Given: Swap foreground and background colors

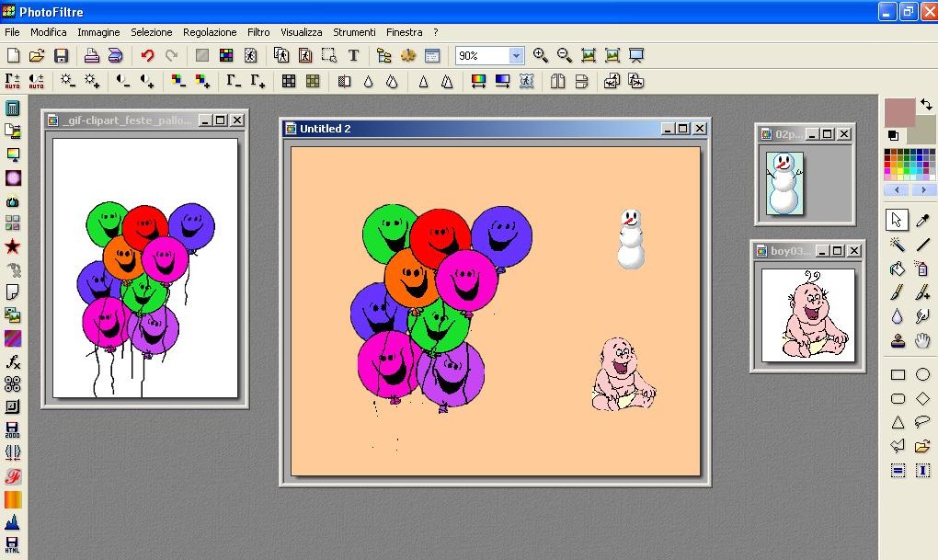Looking at the screenshot, I should pyautogui.click(x=926, y=105).
